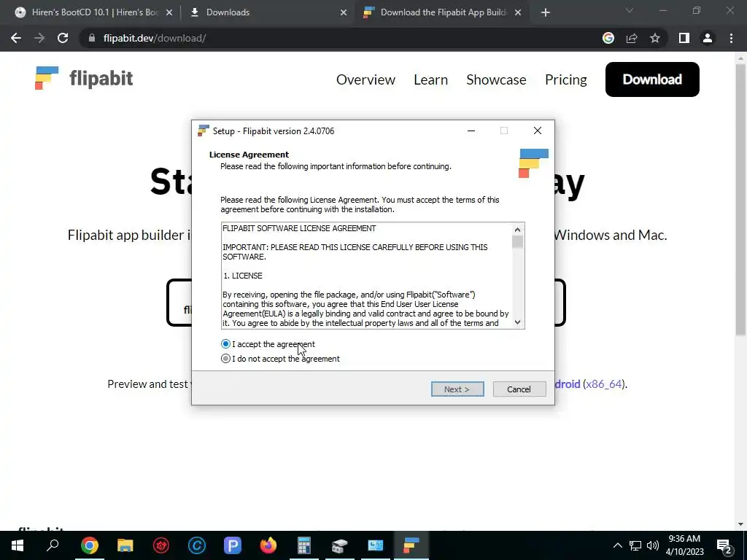Reload the current page
This screenshot has width=747, height=560.
pos(63,38)
